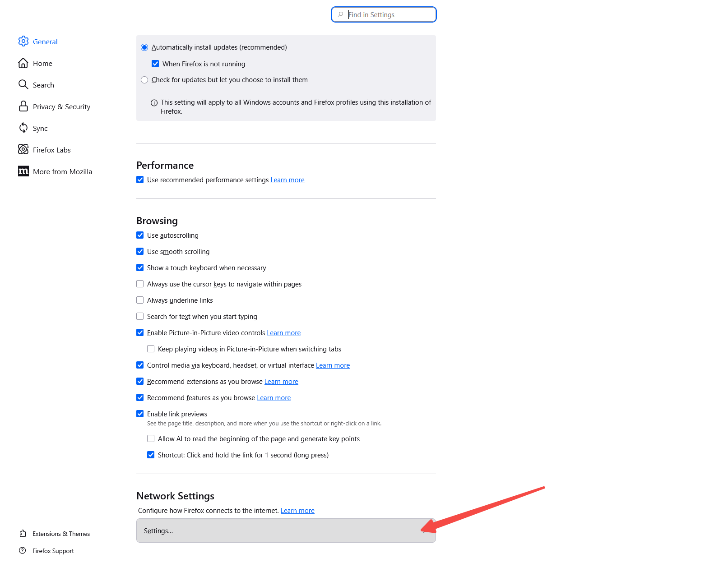Viewport: 728px width, 572px height.
Task: Open Home settings via house icon
Action: [23, 63]
